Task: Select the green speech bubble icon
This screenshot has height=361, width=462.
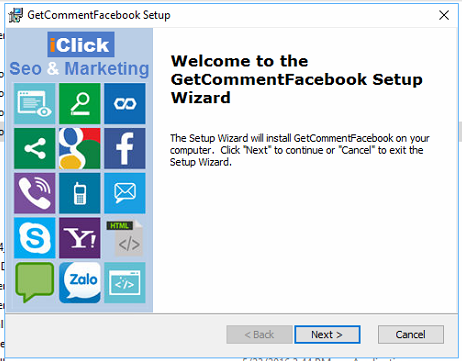Action: click(x=35, y=283)
